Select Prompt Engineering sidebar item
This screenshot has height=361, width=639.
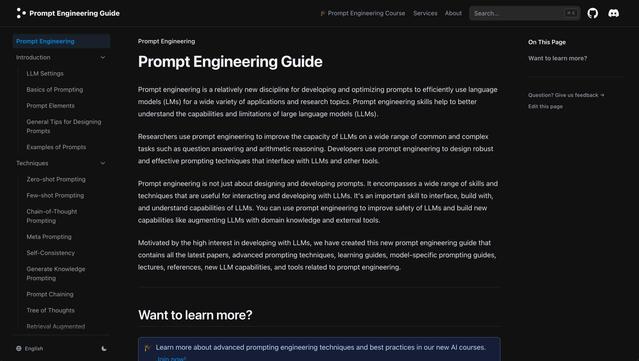(62, 41)
